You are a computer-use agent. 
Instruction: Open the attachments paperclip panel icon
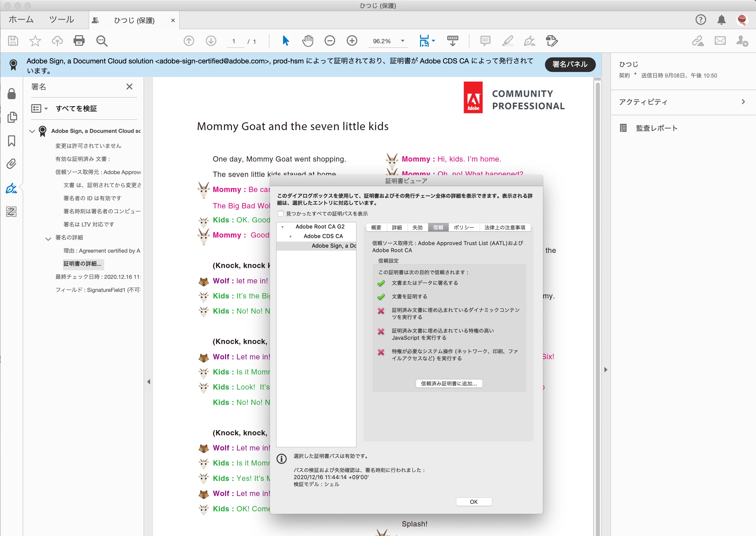12,164
